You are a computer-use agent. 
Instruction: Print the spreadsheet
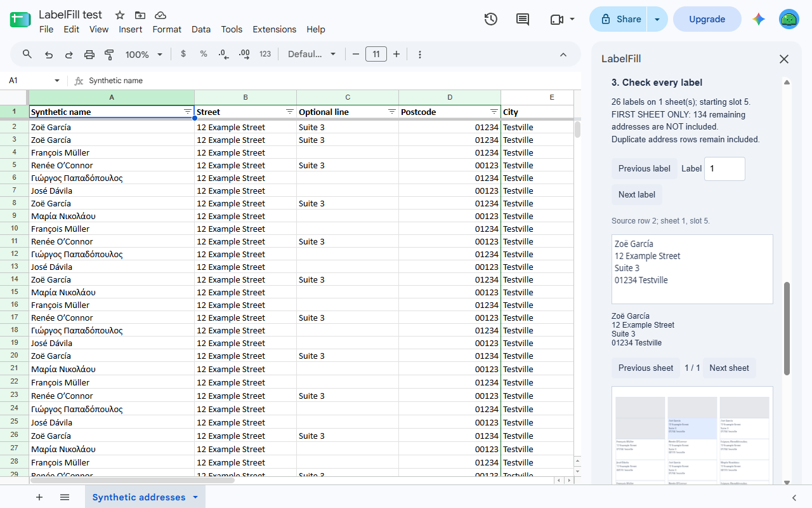[x=89, y=55]
